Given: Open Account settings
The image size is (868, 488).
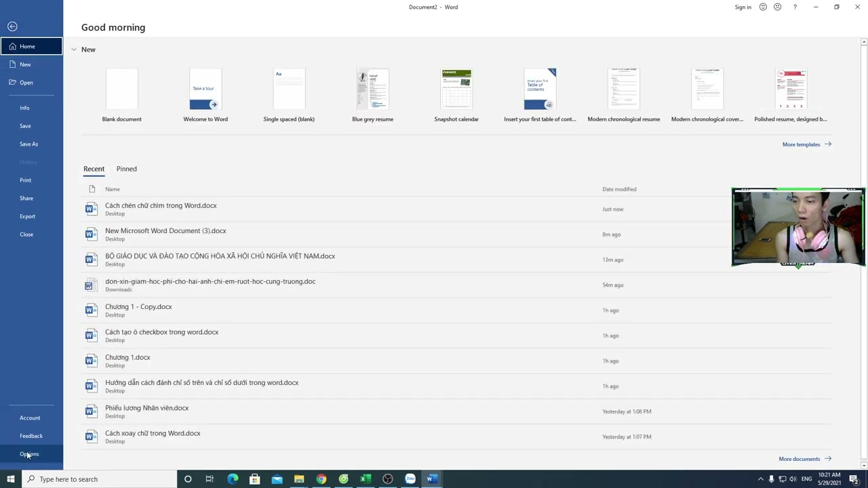Looking at the screenshot, I should (31, 418).
